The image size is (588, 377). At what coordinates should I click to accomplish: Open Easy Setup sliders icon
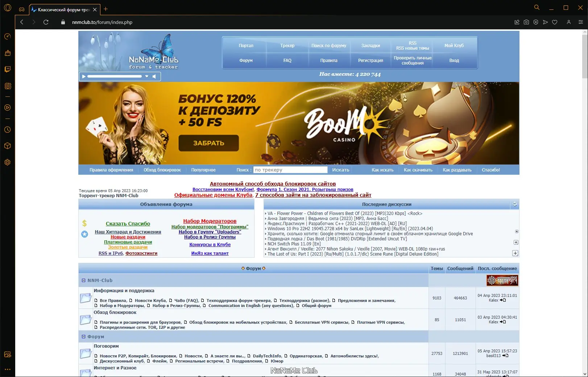580,22
